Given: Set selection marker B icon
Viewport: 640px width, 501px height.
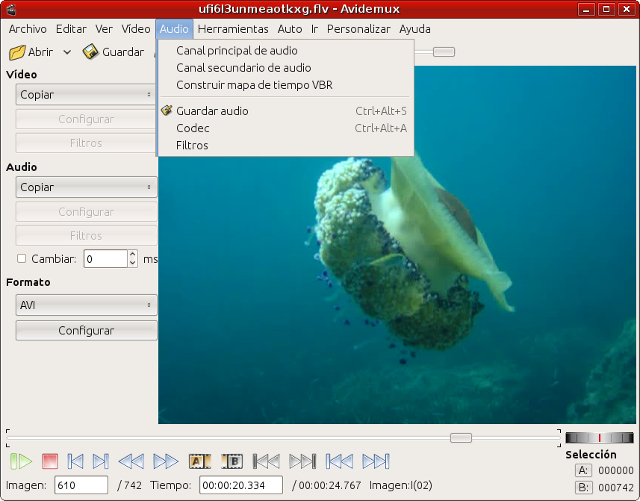Looking at the screenshot, I should tap(232, 461).
